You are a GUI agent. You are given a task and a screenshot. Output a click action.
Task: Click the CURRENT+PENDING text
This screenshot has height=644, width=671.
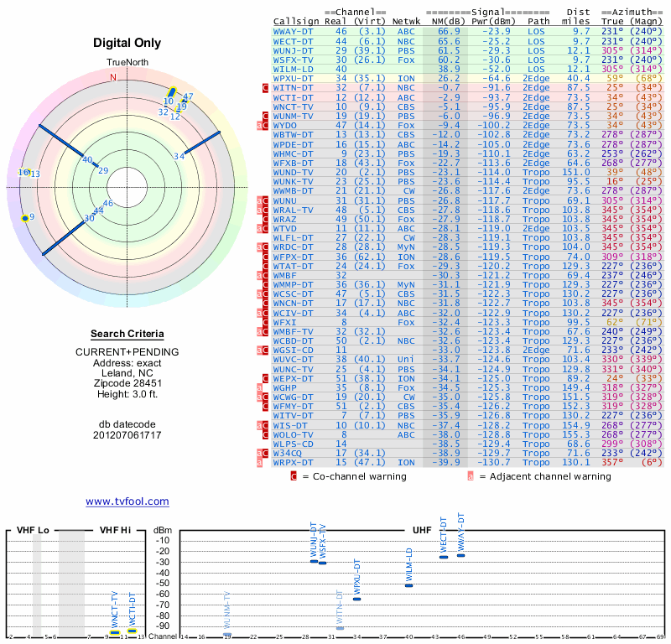click(127, 352)
